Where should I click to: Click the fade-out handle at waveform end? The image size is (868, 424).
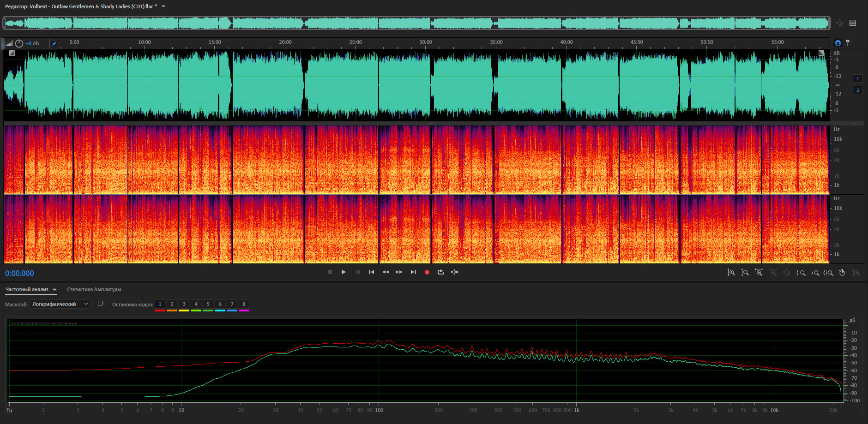pyautogui.click(x=821, y=53)
